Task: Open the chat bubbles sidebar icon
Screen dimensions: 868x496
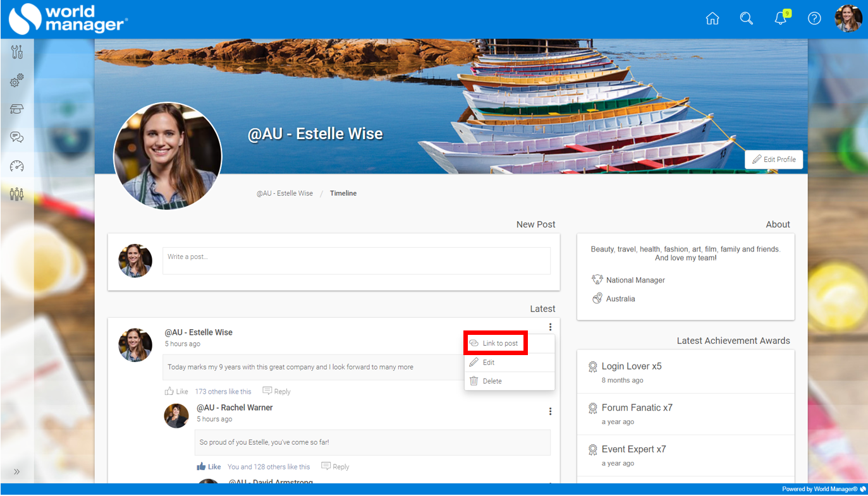Action: [17, 137]
